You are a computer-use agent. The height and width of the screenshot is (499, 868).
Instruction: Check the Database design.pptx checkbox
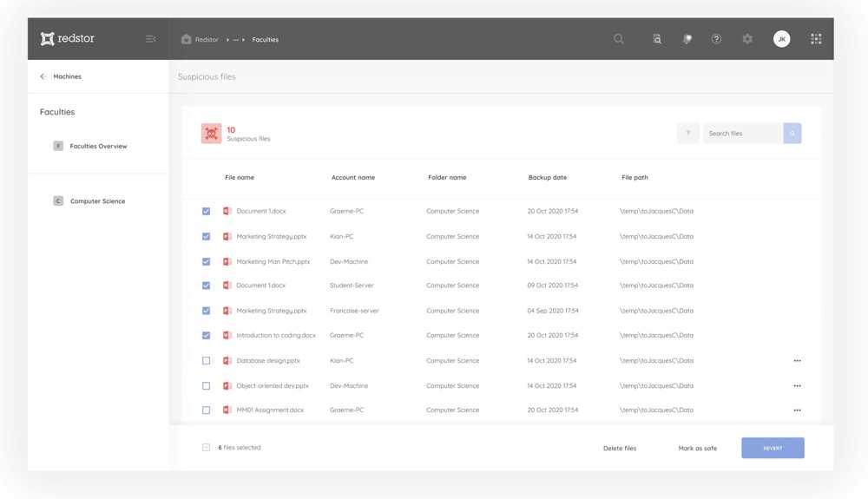click(x=206, y=361)
